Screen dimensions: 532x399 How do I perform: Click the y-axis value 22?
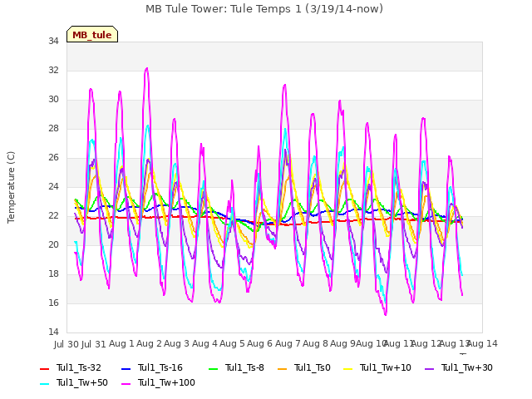pyautogui.click(x=53, y=216)
